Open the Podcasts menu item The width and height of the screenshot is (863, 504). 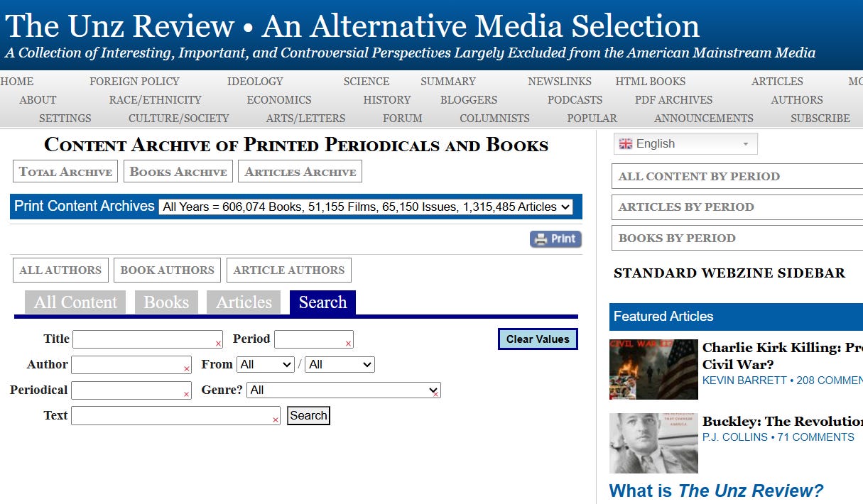(575, 100)
